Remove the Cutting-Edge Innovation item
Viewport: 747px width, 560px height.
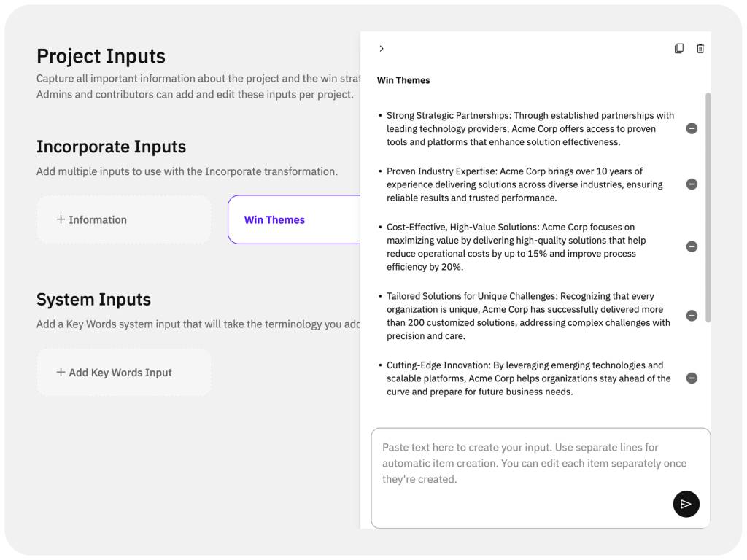[x=692, y=378]
